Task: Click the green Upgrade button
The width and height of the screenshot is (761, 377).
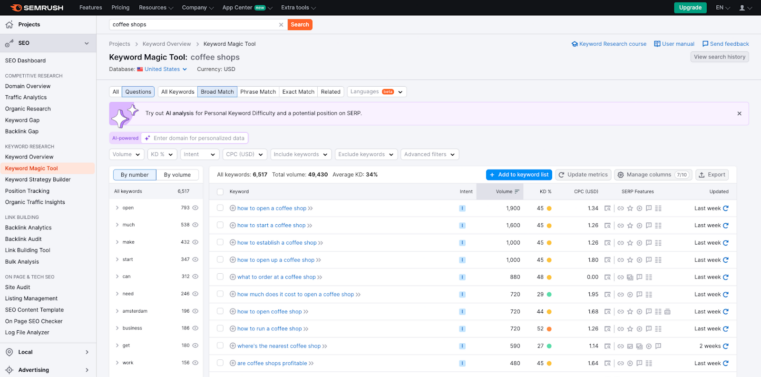Action: tap(690, 8)
